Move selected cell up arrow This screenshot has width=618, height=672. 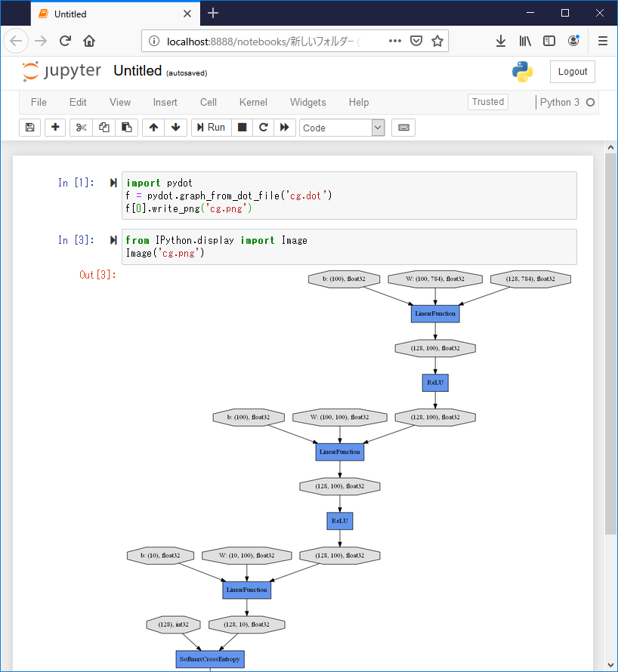point(153,128)
